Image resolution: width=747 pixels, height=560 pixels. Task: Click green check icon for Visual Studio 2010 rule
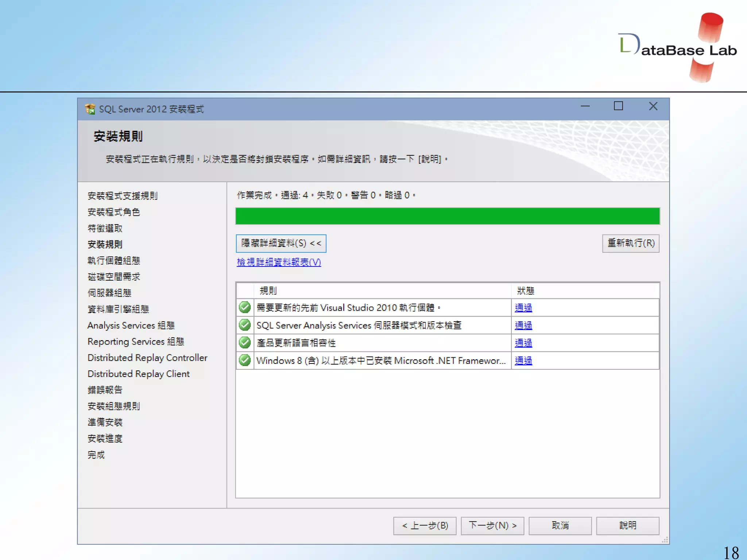tap(245, 307)
